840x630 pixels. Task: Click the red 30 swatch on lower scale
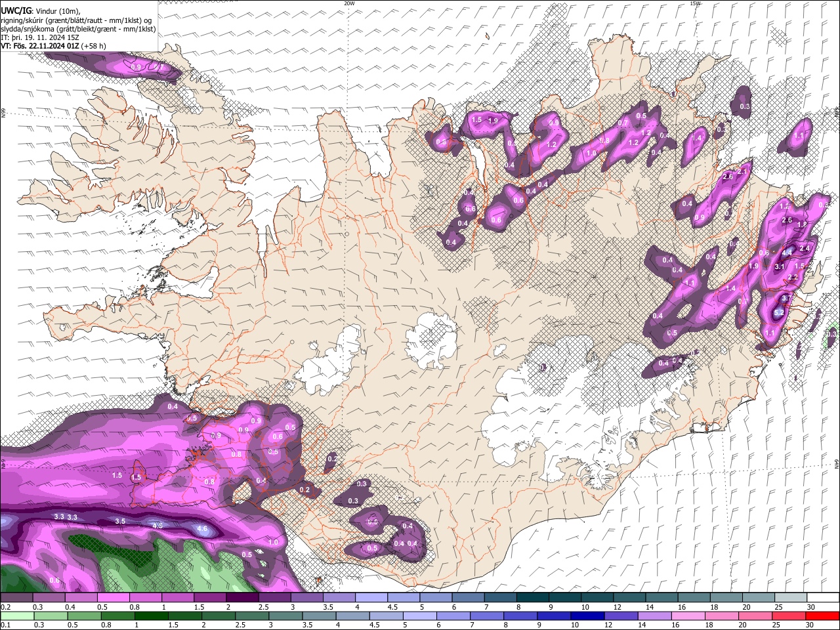[x=824, y=616]
